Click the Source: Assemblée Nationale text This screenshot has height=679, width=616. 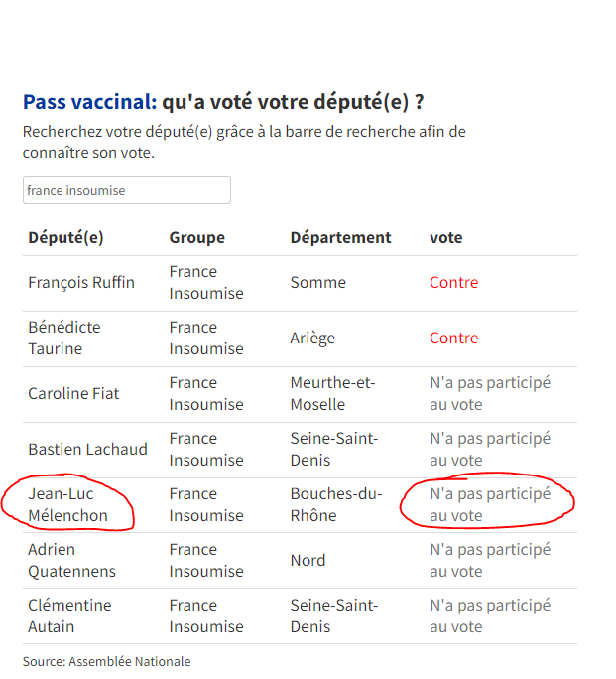(106, 661)
